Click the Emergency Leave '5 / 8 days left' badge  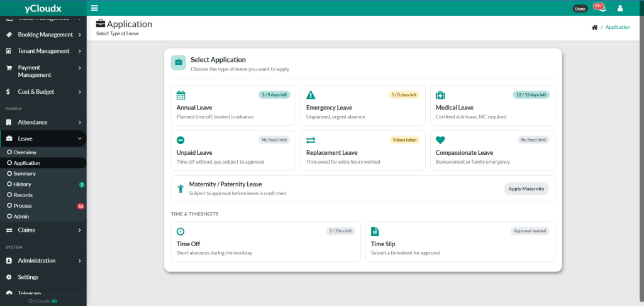point(404,94)
